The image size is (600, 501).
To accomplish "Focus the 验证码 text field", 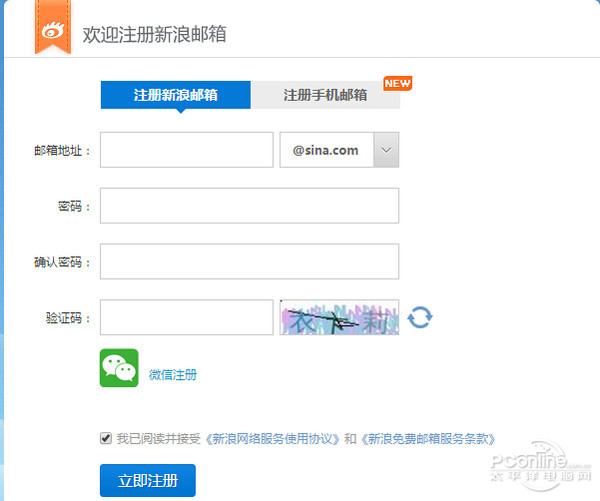I will point(187,317).
